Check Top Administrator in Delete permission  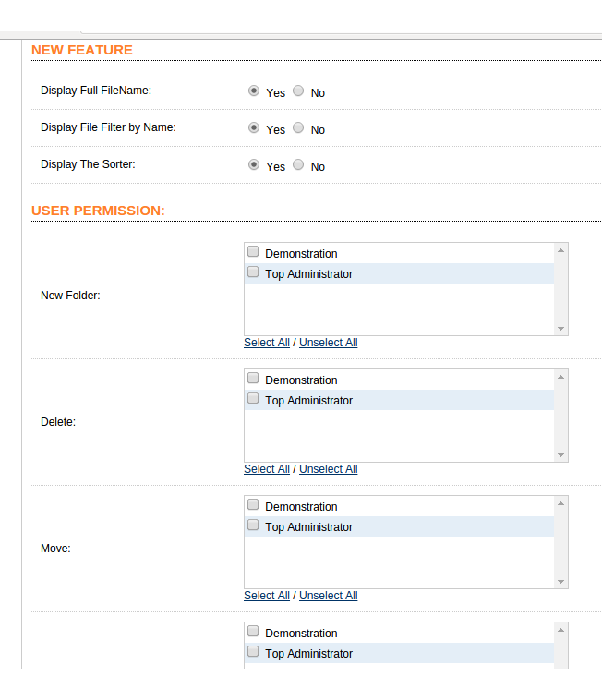click(253, 398)
